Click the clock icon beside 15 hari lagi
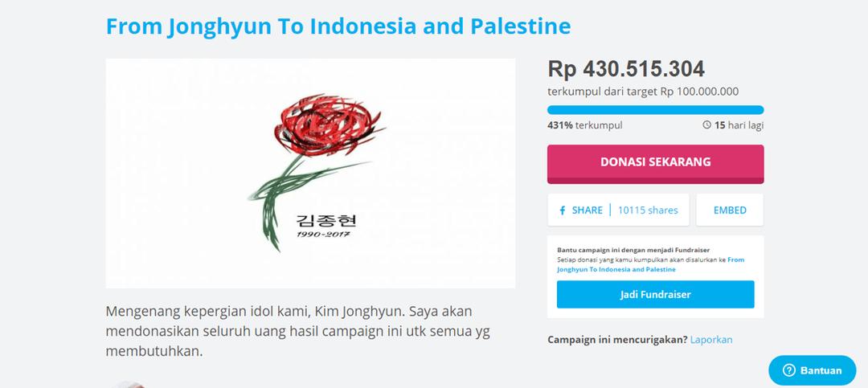 pyautogui.click(x=706, y=125)
